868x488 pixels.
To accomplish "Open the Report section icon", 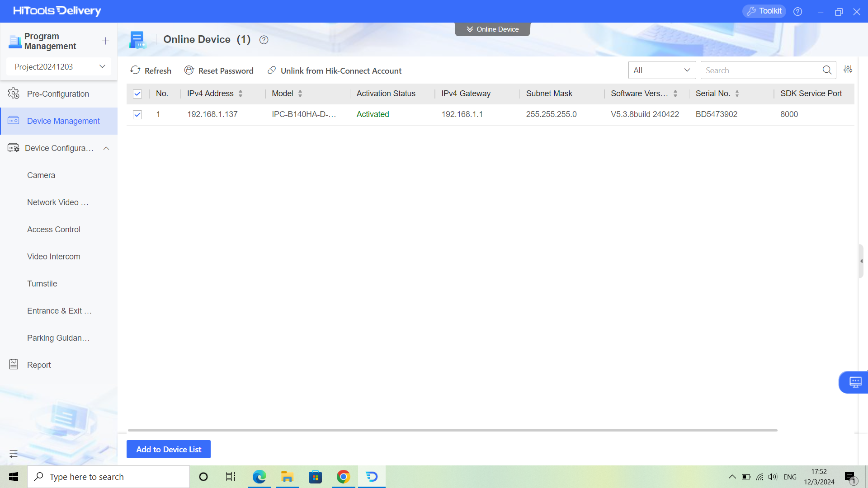I will click(x=13, y=365).
